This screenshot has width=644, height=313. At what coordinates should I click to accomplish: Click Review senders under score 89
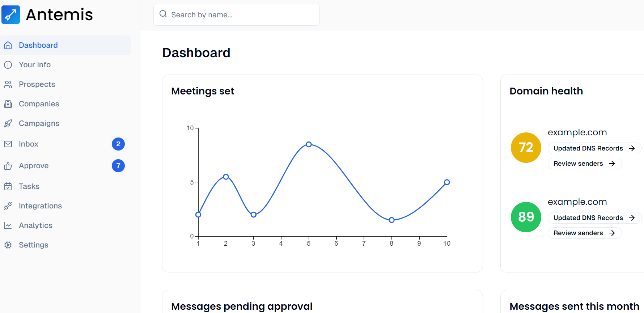[584, 233]
